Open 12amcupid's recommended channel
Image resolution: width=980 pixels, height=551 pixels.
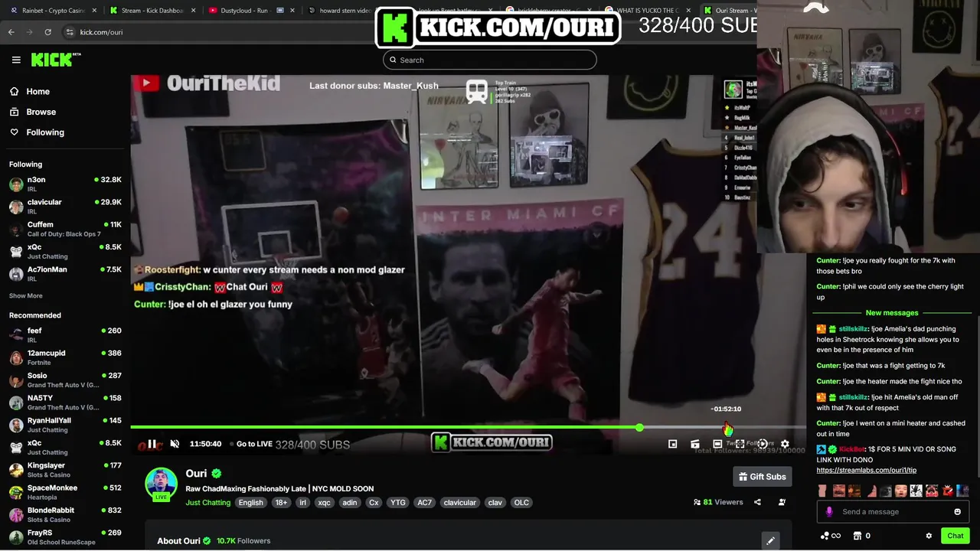tap(65, 357)
